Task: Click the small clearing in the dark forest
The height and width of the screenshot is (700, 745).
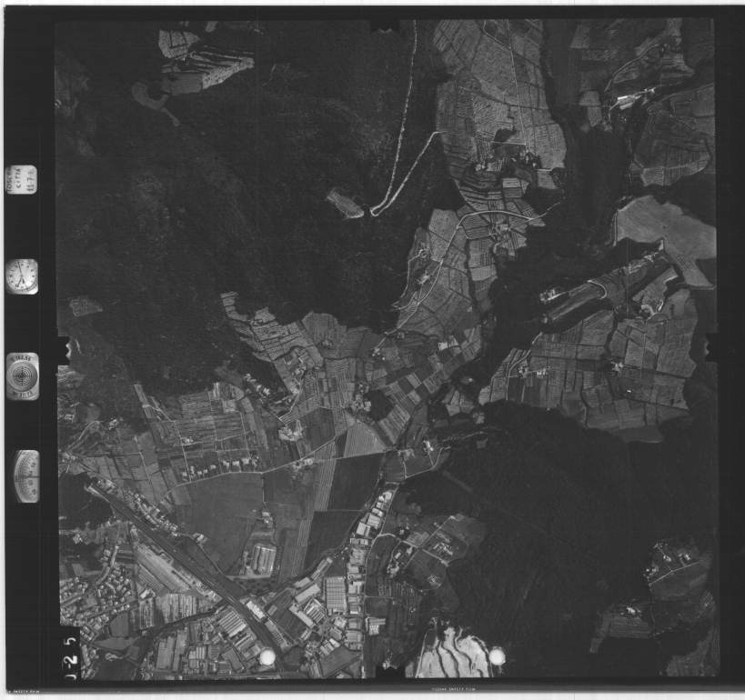Action: coord(345,203)
